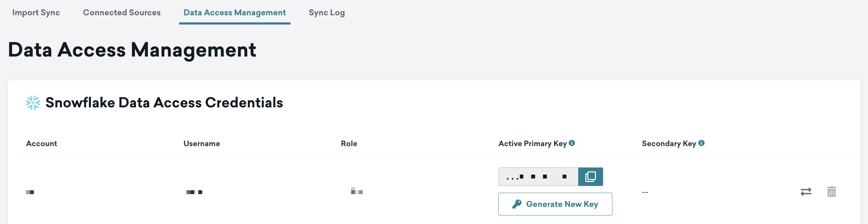The width and height of the screenshot is (868, 224).
Task: Select the Data Access Management tab
Action: (235, 13)
